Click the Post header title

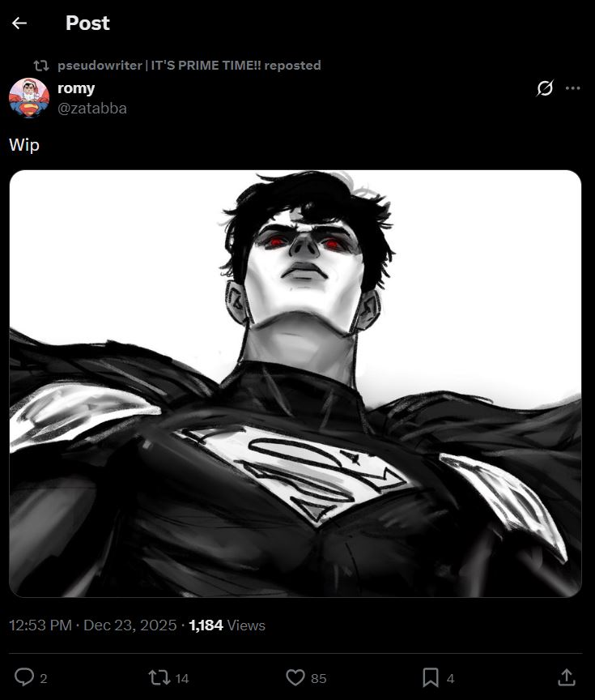click(x=87, y=23)
